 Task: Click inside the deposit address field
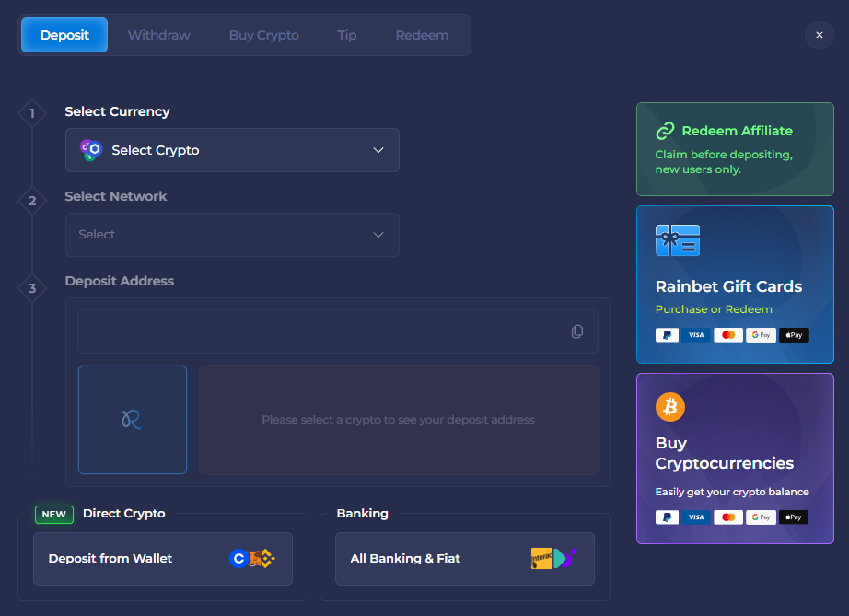(322, 331)
